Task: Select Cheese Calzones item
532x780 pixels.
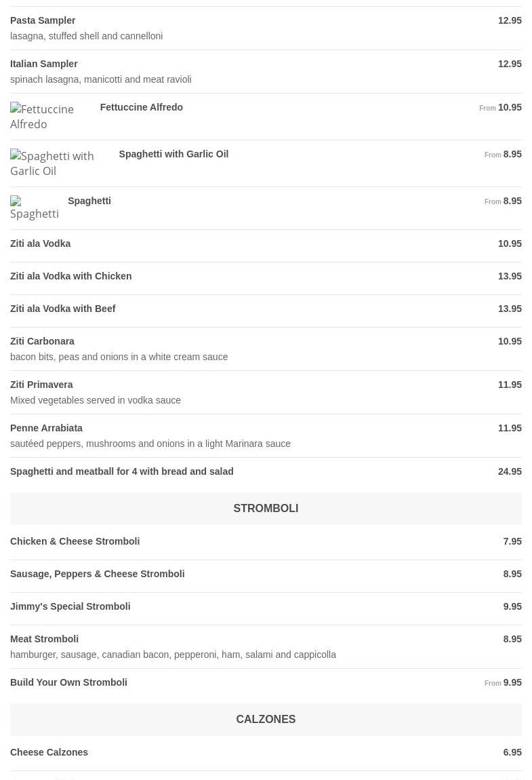Action: (49, 752)
